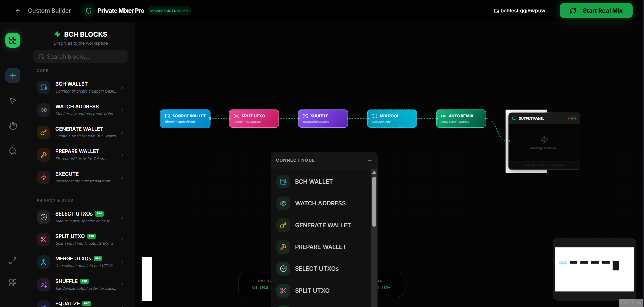
Task: Select the hand pan tool icon
Action: click(13, 126)
